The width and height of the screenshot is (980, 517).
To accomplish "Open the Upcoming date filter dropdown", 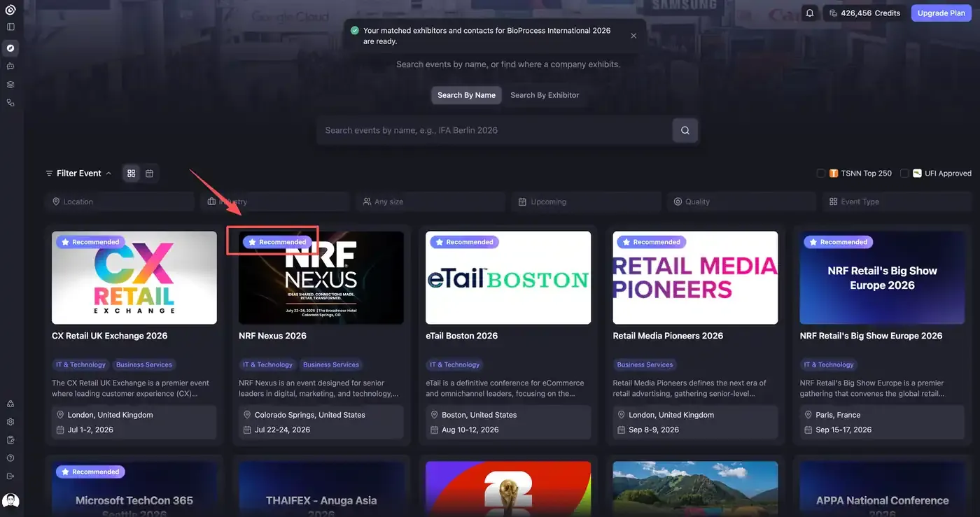I will tap(587, 201).
